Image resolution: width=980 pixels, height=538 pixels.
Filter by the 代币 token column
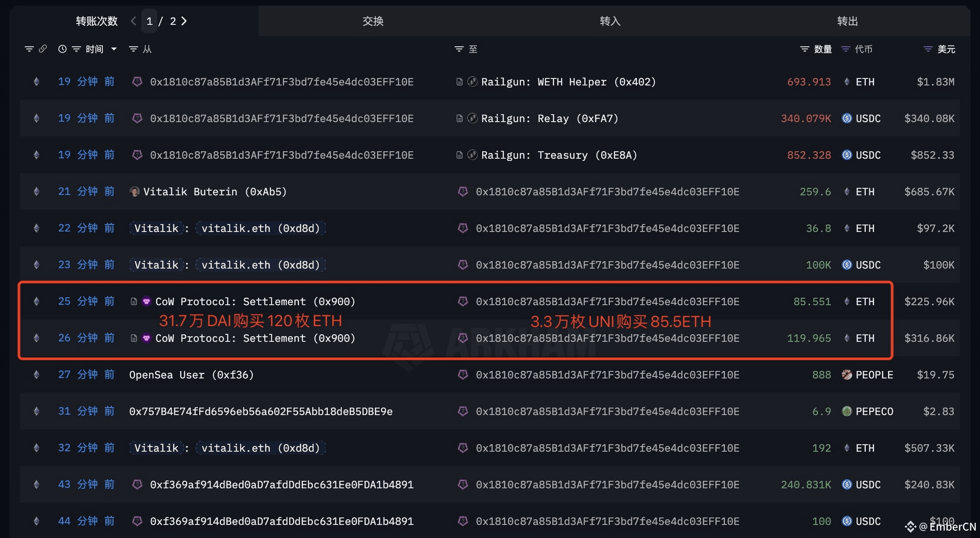coord(846,49)
